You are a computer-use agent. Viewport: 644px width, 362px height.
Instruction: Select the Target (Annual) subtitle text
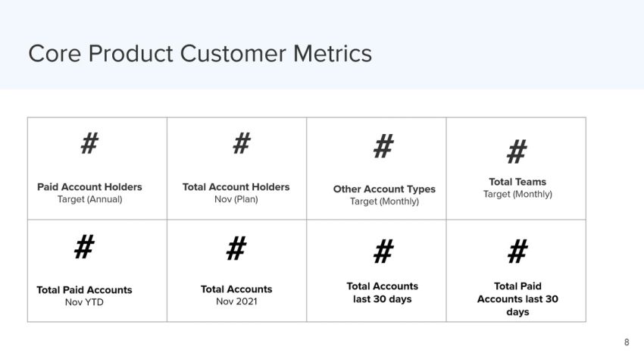click(89, 199)
